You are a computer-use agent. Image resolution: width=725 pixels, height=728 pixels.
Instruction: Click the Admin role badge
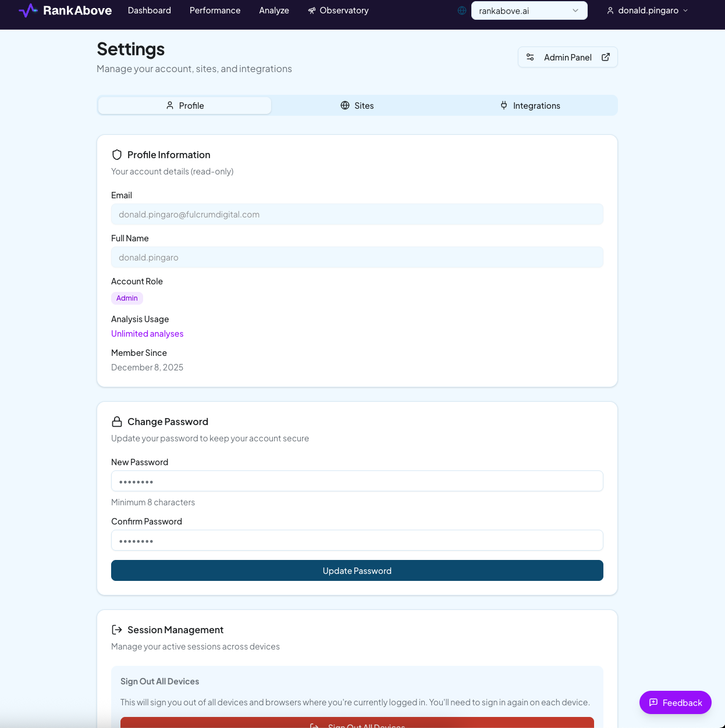click(127, 298)
